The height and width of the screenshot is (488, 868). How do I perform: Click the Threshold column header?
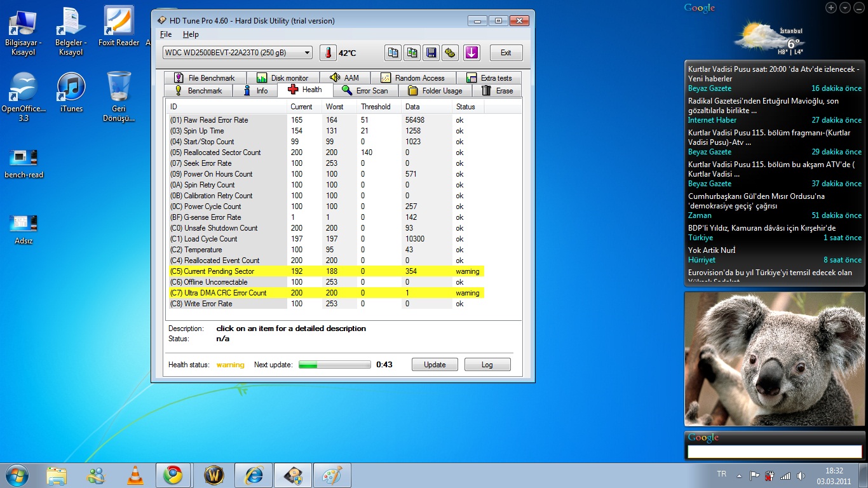point(379,107)
